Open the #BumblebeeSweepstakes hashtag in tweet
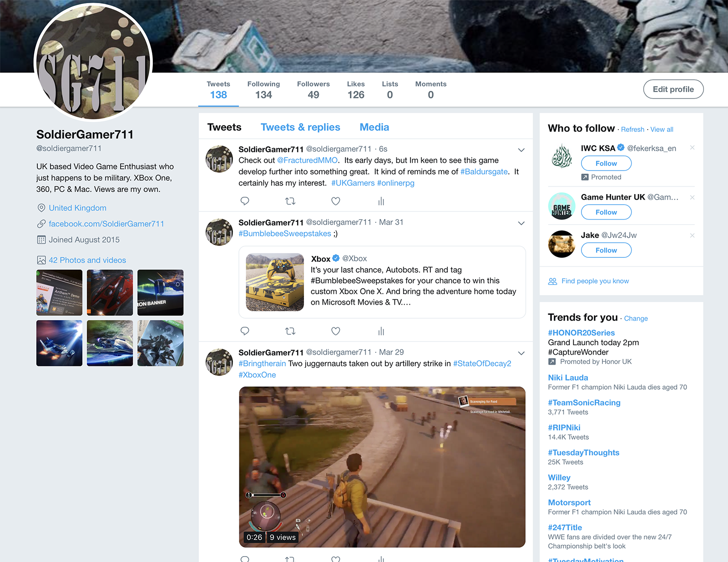 285,233
